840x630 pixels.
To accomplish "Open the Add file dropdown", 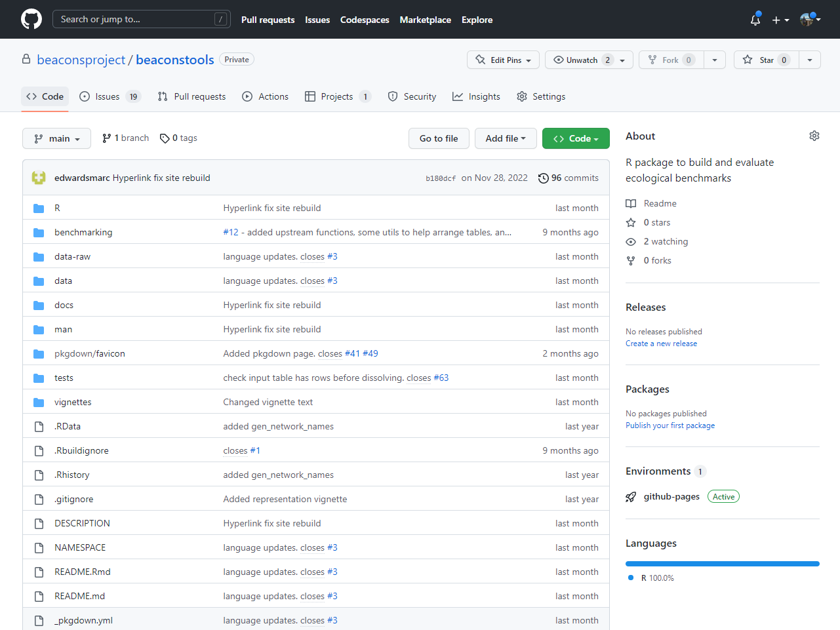I will (506, 138).
